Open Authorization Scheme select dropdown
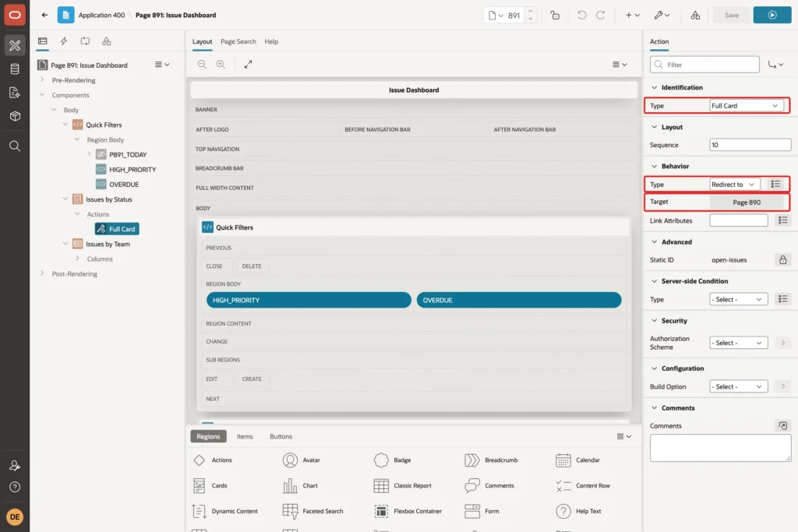Image resolution: width=798 pixels, height=532 pixels. tap(739, 344)
